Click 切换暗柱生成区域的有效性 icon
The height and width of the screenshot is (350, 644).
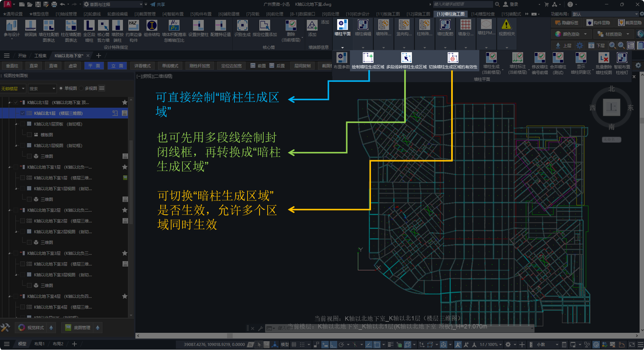(452, 58)
